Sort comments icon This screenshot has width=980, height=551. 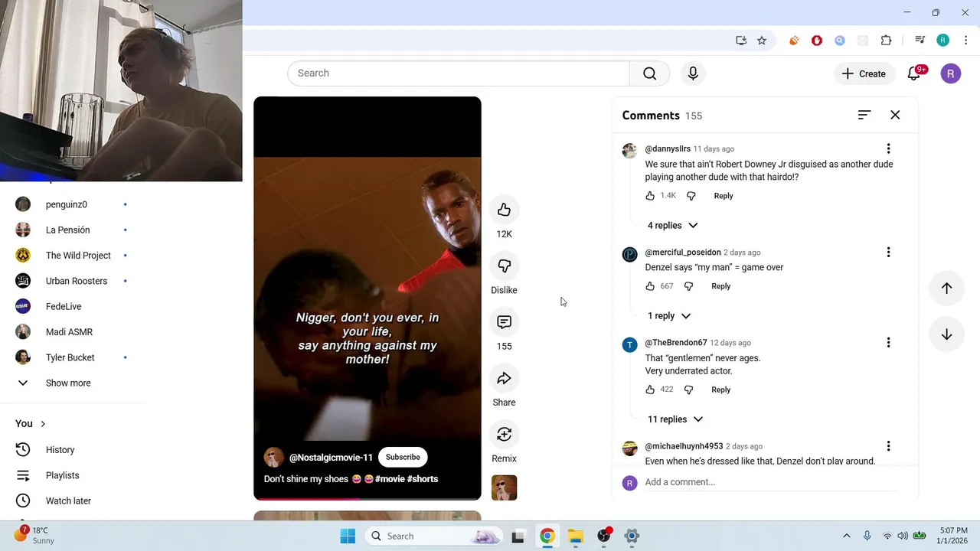click(x=864, y=115)
